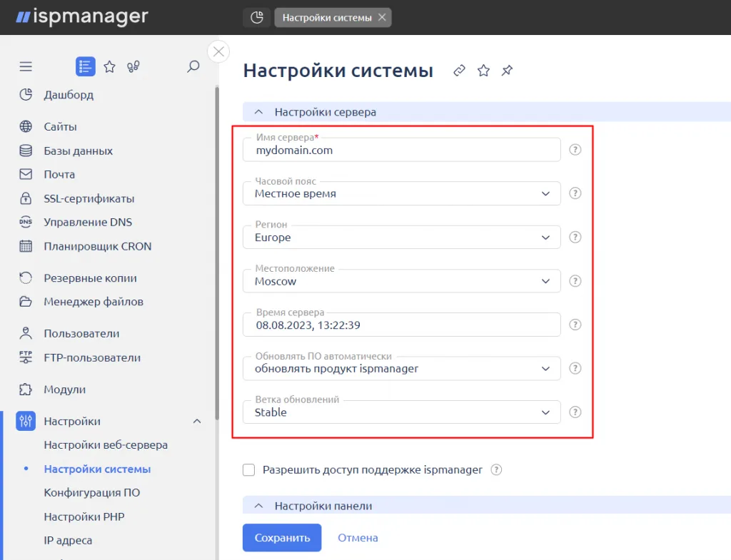The image size is (731, 560).
Task: Close the Настройки системы tab
Action: (382, 17)
